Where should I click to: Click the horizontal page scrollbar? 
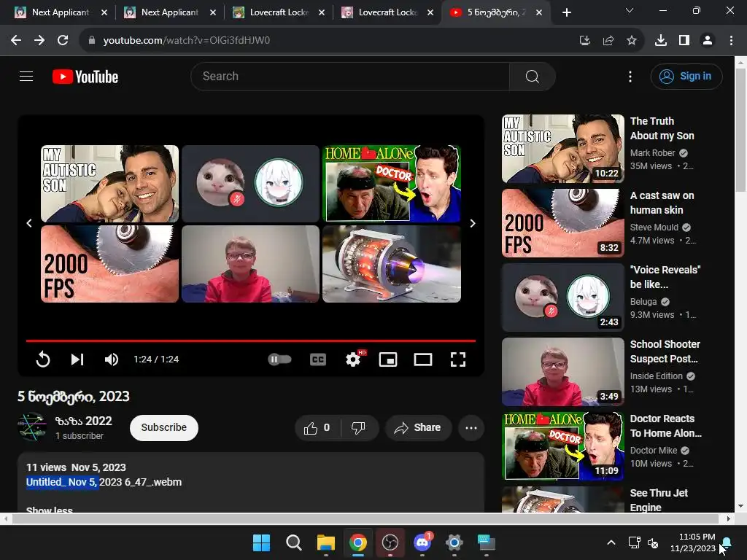[365, 518]
